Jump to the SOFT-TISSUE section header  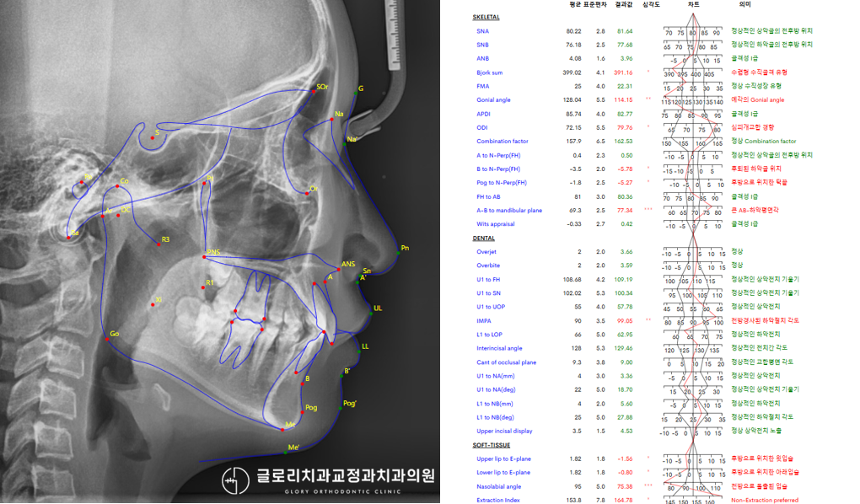click(492, 445)
